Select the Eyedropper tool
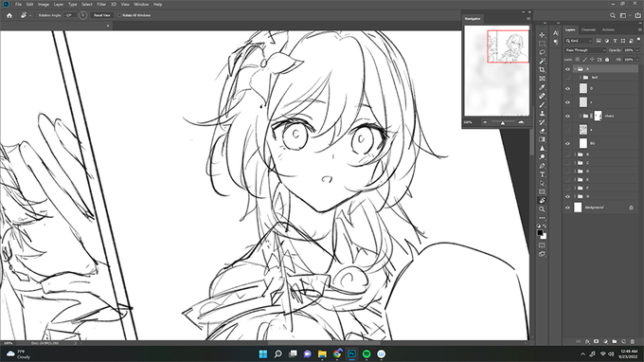Screen dimensions: 644x362 [x=542, y=87]
